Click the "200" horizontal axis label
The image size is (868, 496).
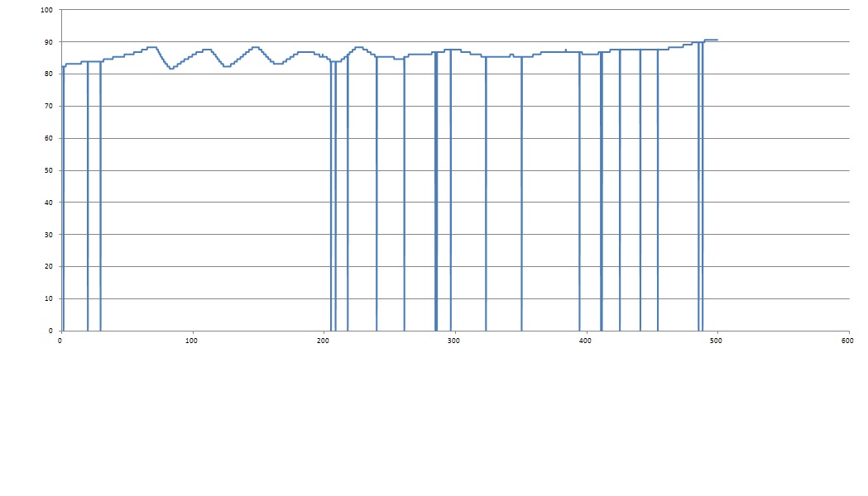pyautogui.click(x=323, y=340)
